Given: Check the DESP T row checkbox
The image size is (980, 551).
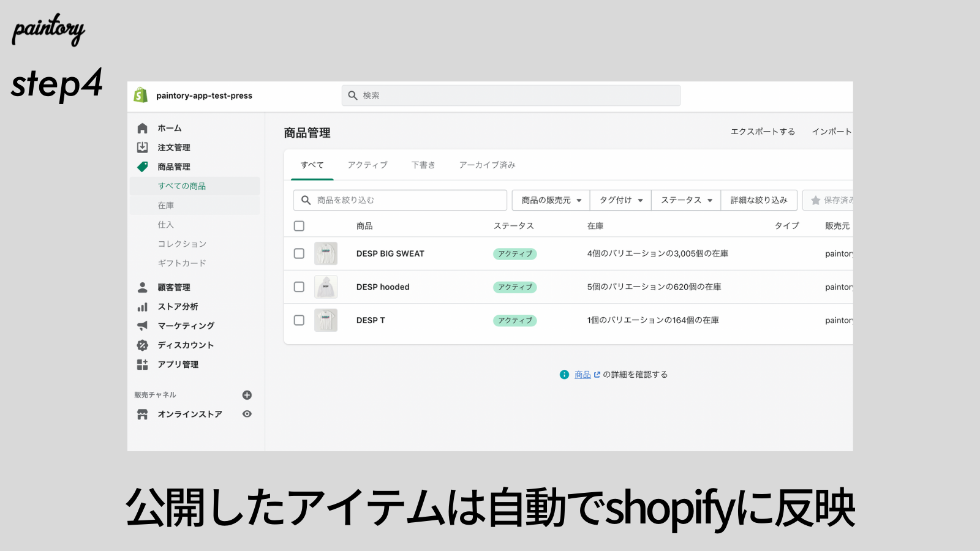Looking at the screenshot, I should pyautogui.click(x=299, y=320).
